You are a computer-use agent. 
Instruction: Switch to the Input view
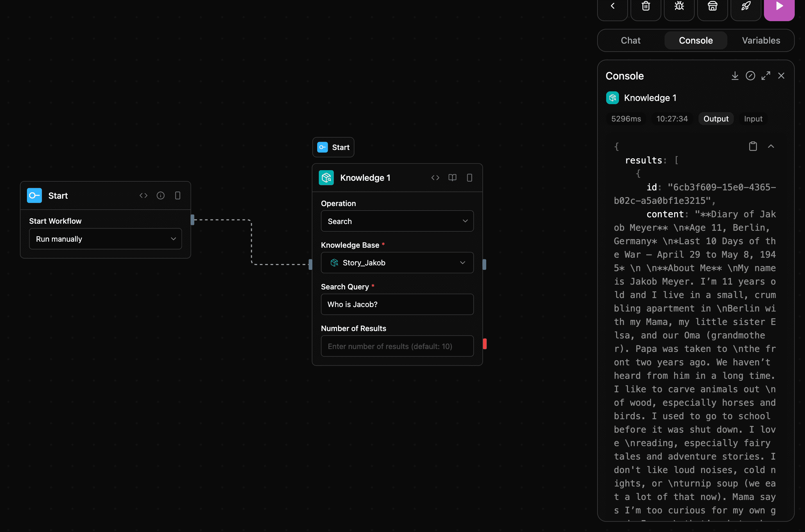753,118
